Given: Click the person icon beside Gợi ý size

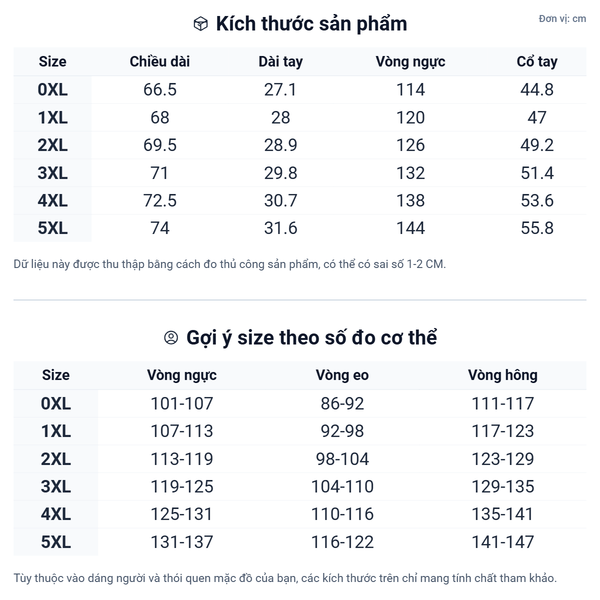Looking at the screenshot, I should [x=171, y=338].
